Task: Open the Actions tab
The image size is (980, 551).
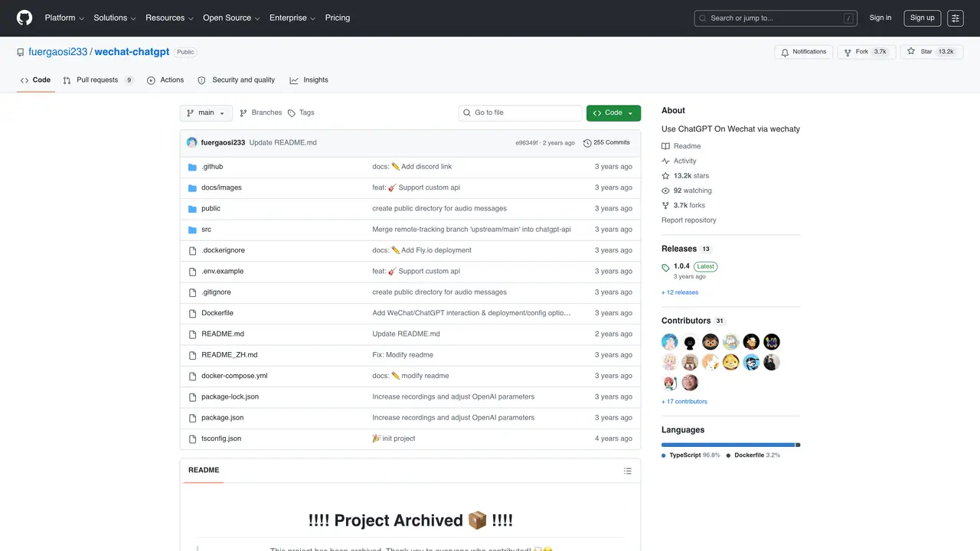Action: pos(165,80)
